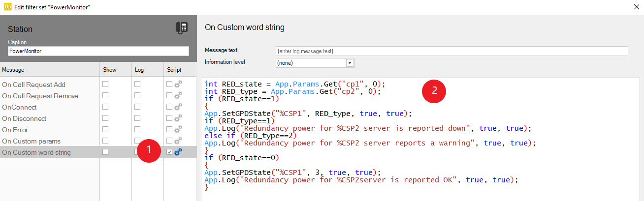Screen dimensions: 644x201
Task: Click the On Disconnect script gear icon
Action: tap(178, 118)
